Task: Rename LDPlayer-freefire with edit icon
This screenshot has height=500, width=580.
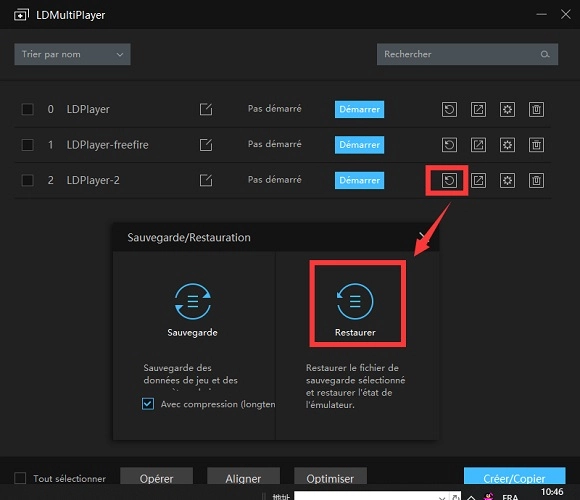Action: point(206,145)
